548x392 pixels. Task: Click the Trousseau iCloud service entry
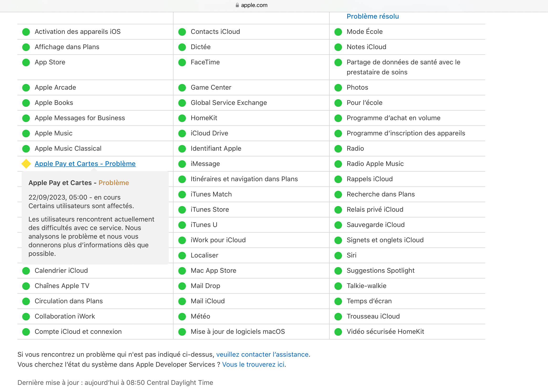point(373,316)
